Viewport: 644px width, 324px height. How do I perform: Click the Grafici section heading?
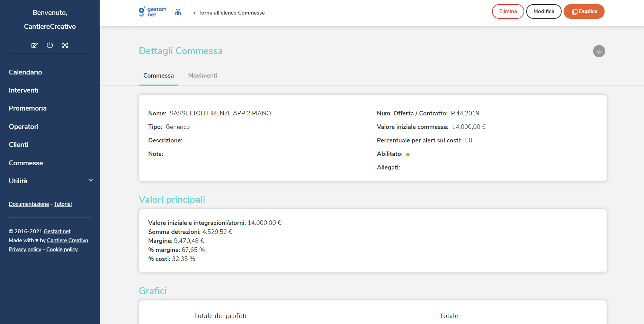click(x=153, y=291)
